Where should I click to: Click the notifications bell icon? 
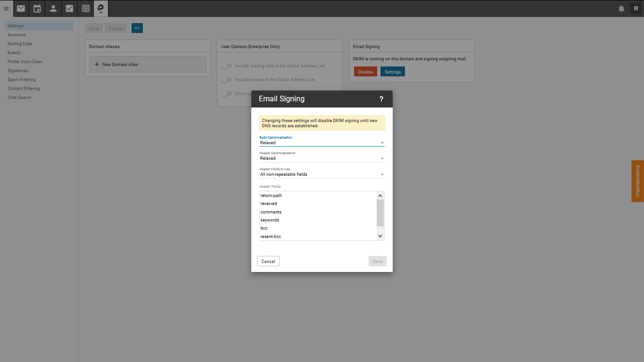[x=621, y=8]
